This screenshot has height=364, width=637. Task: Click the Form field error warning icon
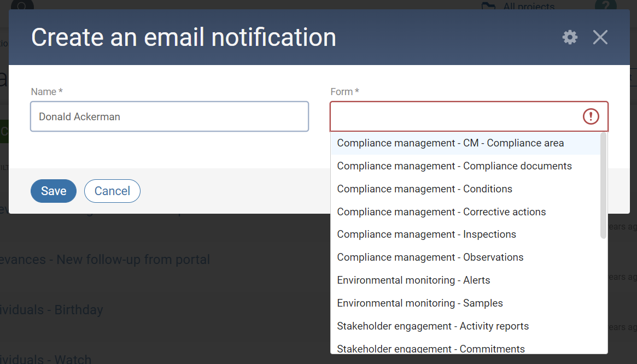pos(591,116)
